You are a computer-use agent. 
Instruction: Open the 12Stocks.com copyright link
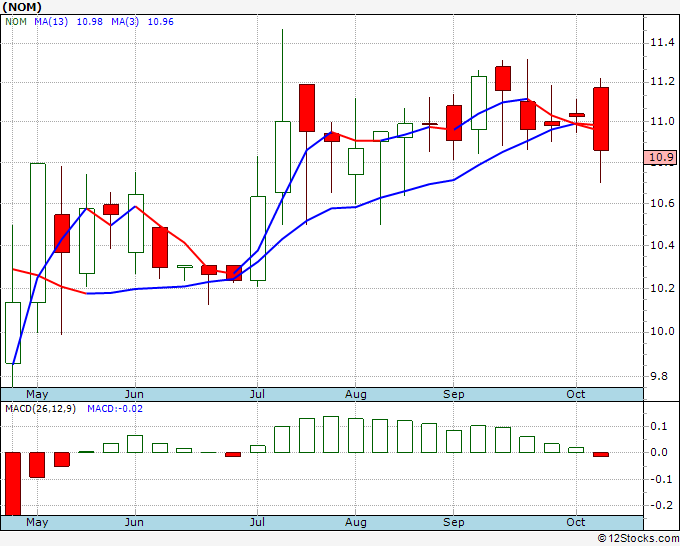[x=638, y=539]
